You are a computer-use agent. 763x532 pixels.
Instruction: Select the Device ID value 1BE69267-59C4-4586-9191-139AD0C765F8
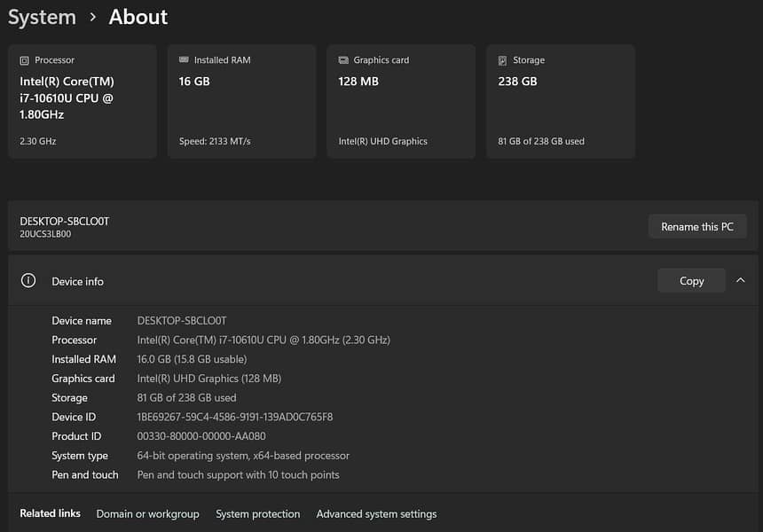pos(235,417)
